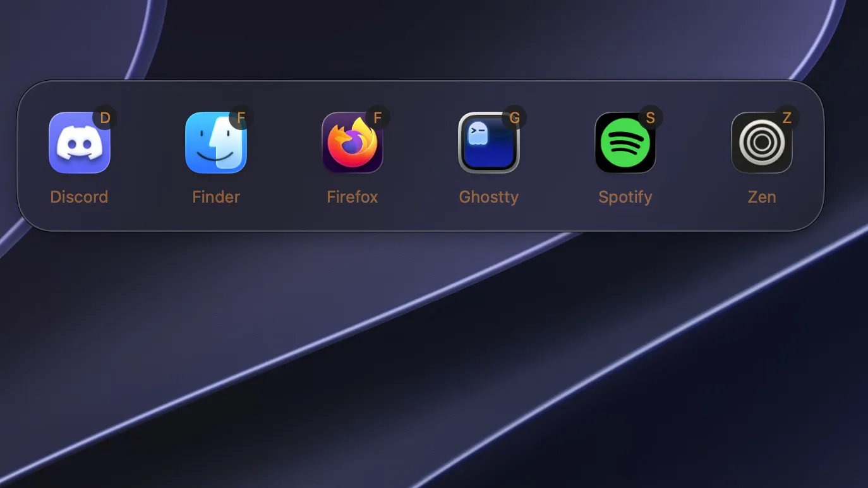Viewport: 868px width, 488px height.
Task: Switch to the Finder app icon
Action: [x=216, y=143]
